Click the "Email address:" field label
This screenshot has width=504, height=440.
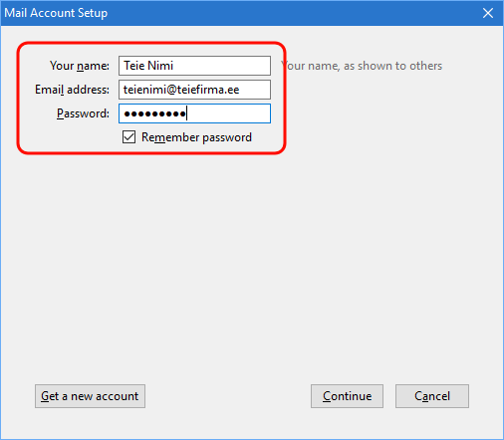72,90
